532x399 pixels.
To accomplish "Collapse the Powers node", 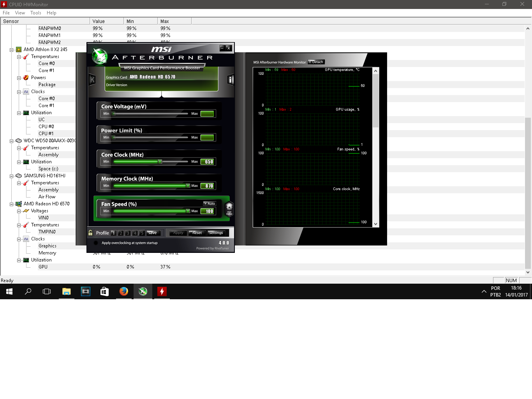I will [19, 78].
